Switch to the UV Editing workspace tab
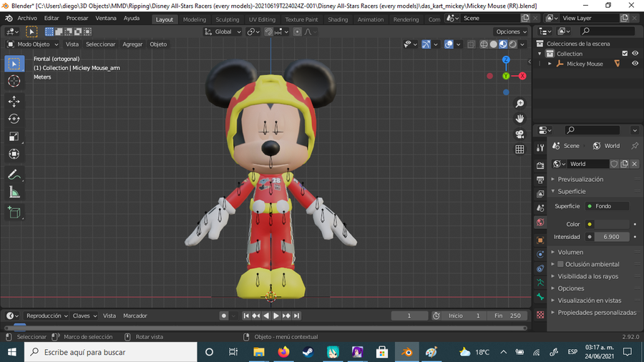 tap(262, 19)
